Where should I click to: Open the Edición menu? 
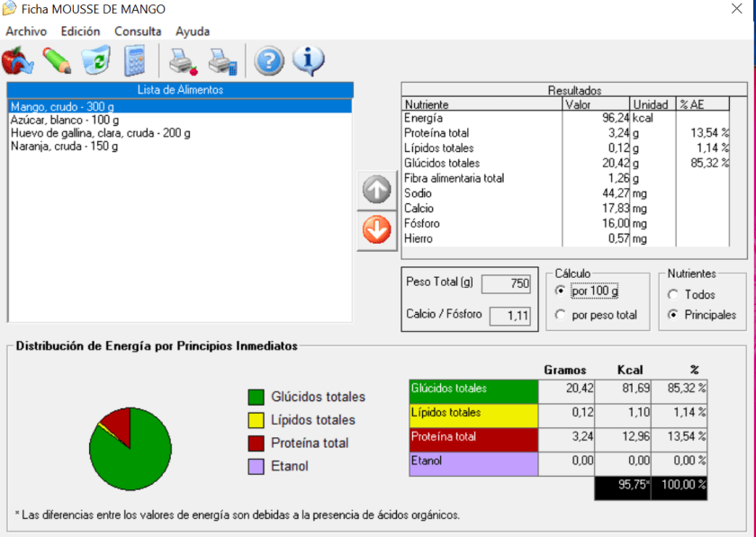tap(81, 31)
